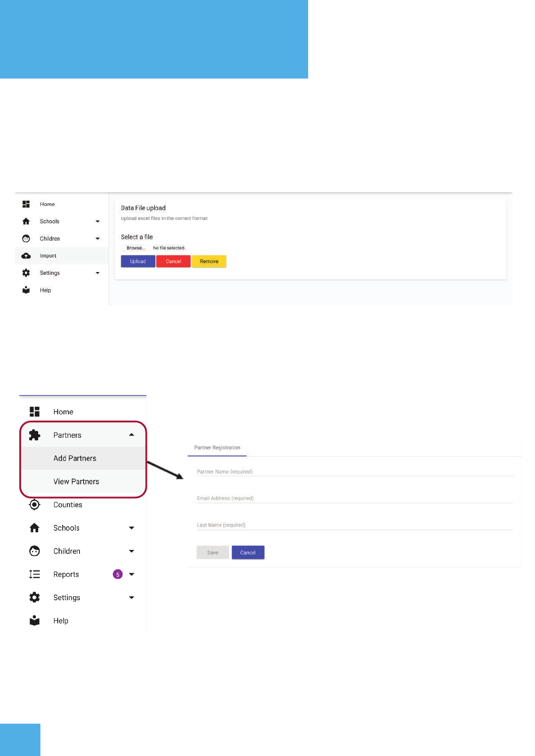Select the View Partners menu item
The image size is (535, 756).
click(x=76, y=482)
